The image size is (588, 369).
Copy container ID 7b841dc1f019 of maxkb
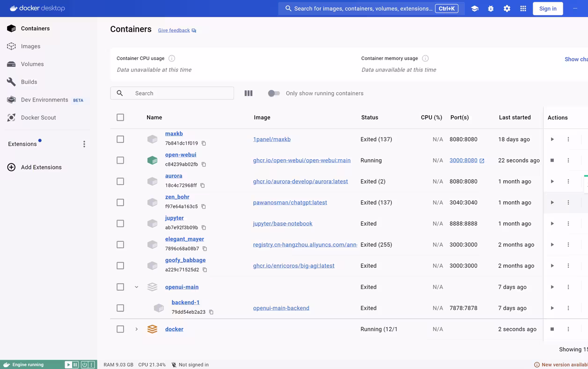(204, 143)
